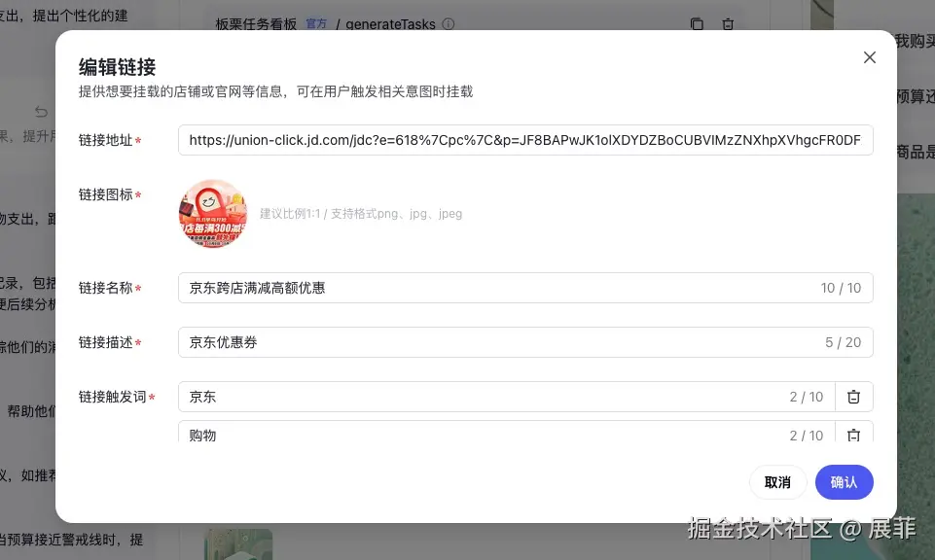Click copy icon beside generateTasks in background
935x560 pixels.
(697, 24)
